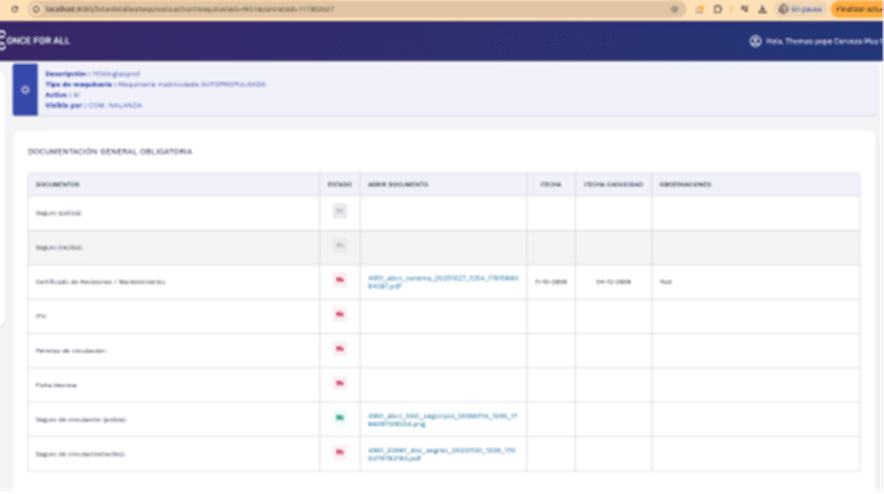Click the red status icon for Ficha técnica
The height and width of the screenshot is (494, 884).
click(x=340, y=383)
